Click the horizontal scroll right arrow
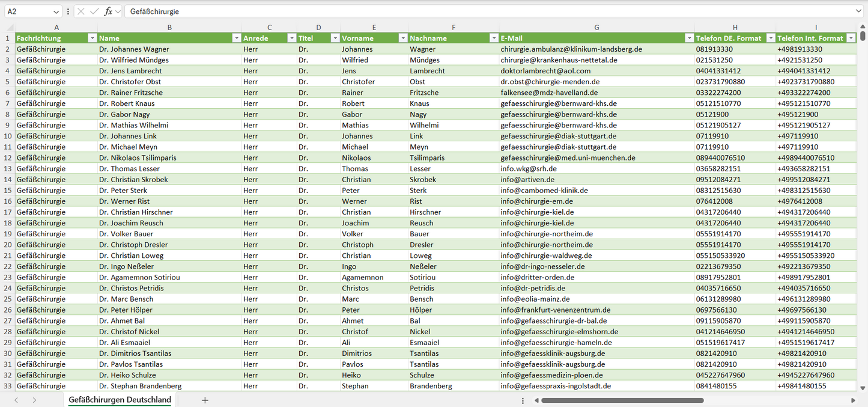Image resolution: width=868 pixels, height=407 pixels. click(x=853, y=400)
